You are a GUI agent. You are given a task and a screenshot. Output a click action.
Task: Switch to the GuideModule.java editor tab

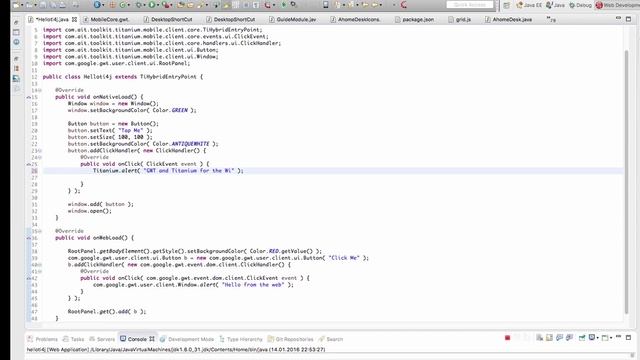pos(293,19)
